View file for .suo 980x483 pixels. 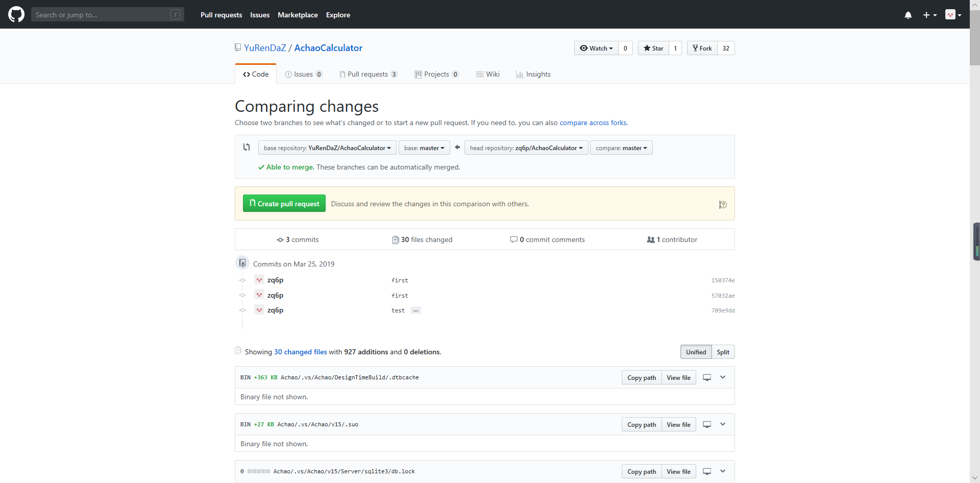click(x=678, y=424)
